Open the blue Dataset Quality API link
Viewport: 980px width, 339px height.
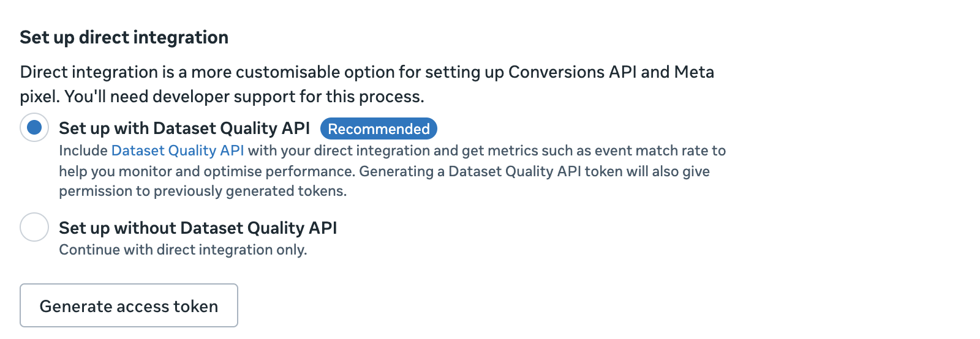(178, 151)
